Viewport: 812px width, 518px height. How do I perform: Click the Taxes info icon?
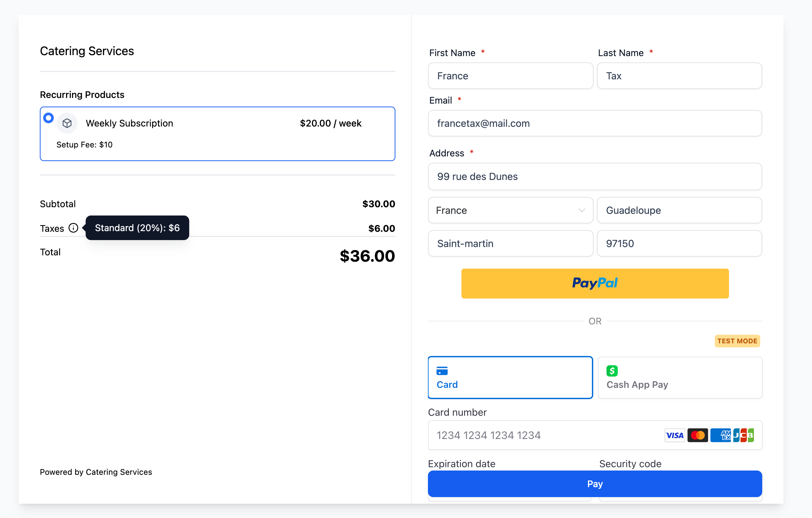[73, 228]
